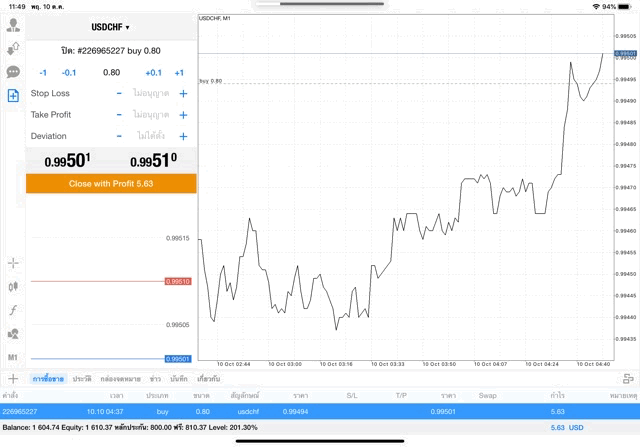Click the USDCHF, M1 chart title
The image size is (640, 447).
click(215, 18)
